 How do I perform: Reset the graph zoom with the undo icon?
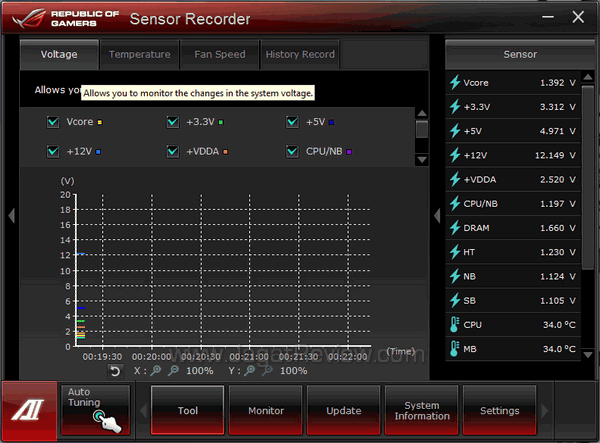115,371
